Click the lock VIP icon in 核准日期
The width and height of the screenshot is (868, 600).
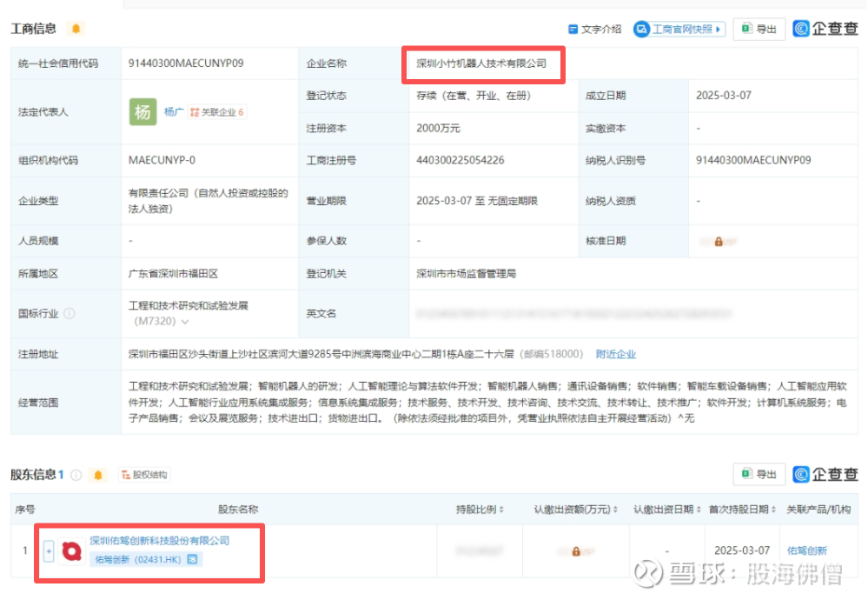point(718,242)
